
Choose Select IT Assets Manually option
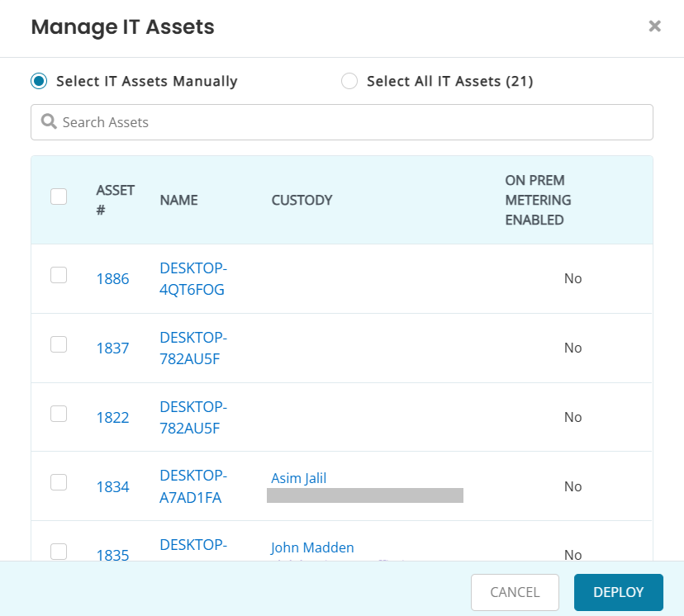39,81
